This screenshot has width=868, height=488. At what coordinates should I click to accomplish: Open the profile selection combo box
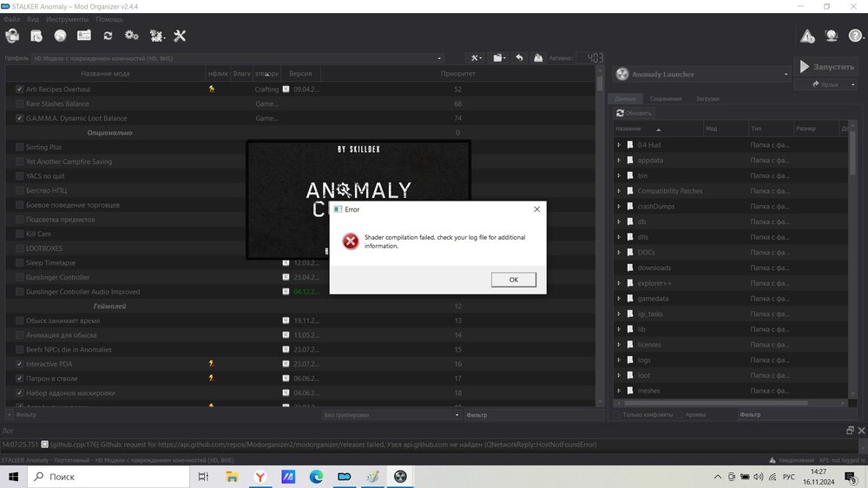click(x=238, y=58)
